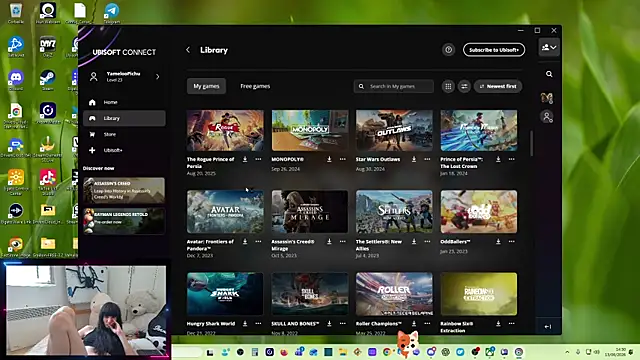Click the 'Hungry Shark World' title
Viewport: 640px width, 360px height.
pos(211,324)
